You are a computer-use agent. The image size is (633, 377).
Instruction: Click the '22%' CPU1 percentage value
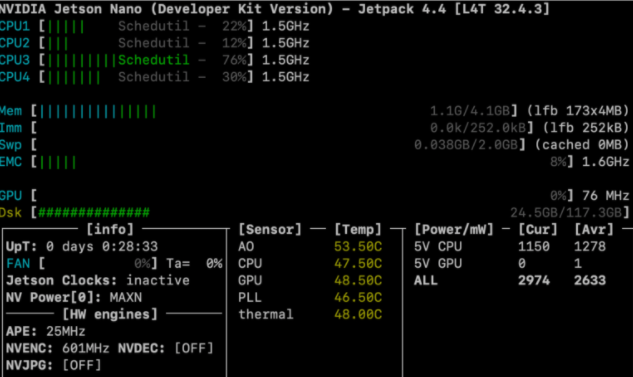234,26
